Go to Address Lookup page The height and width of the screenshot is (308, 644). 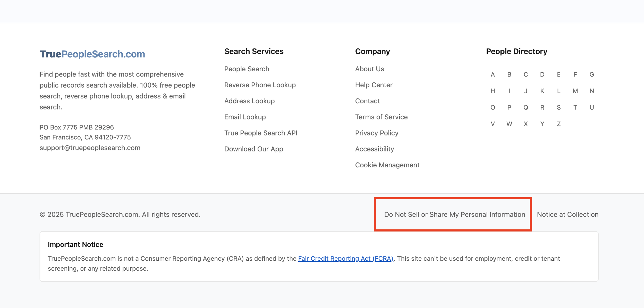point(249,101)
